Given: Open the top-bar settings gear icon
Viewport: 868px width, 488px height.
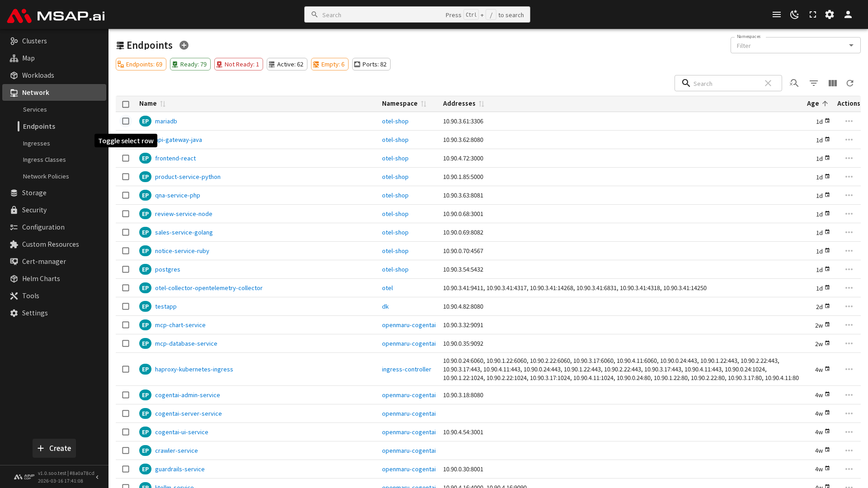Looking at the screenshot, I should click(x=830, y=14).
